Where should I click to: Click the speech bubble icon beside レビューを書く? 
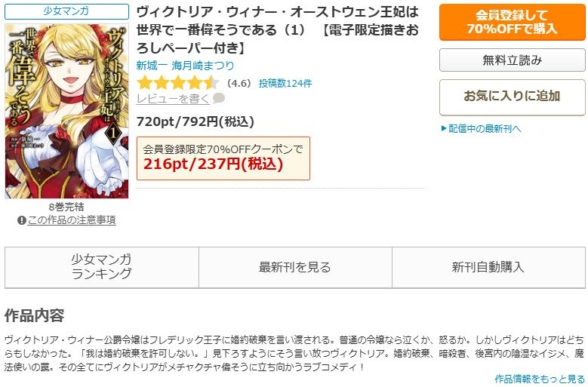(219, 98)
